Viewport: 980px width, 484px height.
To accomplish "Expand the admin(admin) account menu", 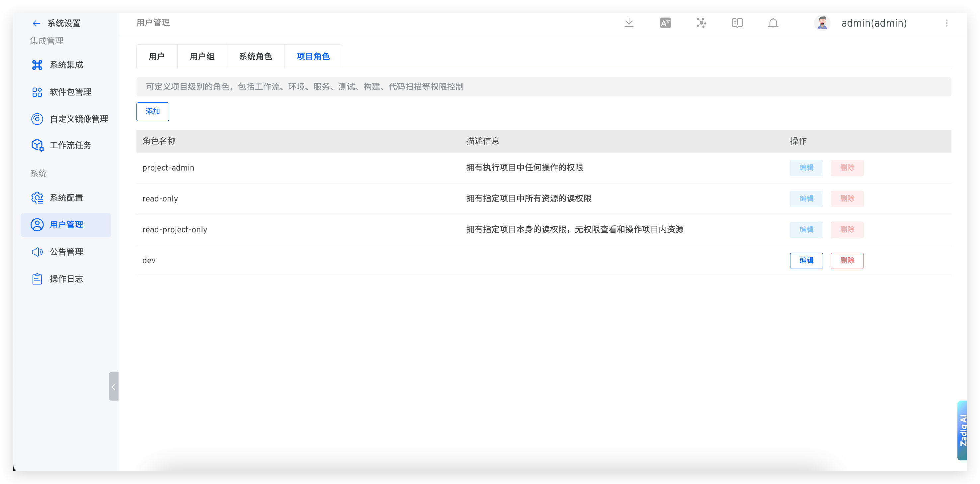I will 874,23.
